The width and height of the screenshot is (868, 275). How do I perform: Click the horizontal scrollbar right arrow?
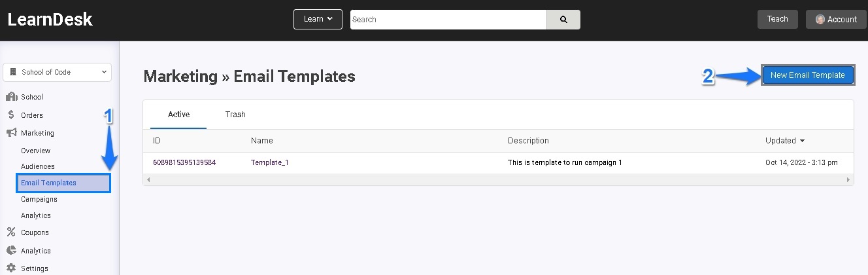(848, 179)
